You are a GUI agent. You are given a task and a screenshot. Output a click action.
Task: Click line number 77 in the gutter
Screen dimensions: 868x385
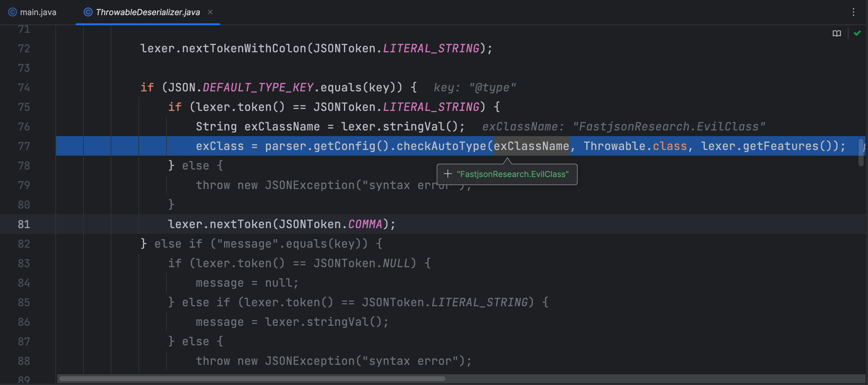[x=24, y=146]
